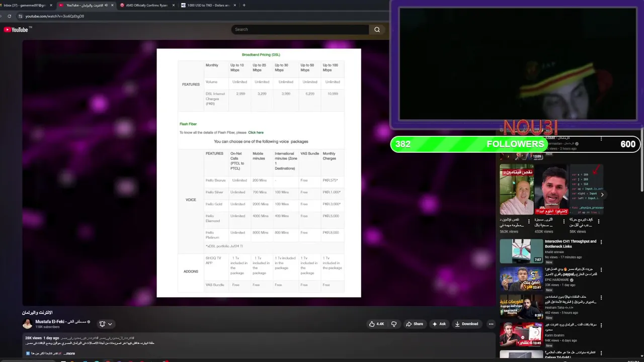Dislike the video with thumbs down
Screen dimensions: 644x362
(394, 324)
